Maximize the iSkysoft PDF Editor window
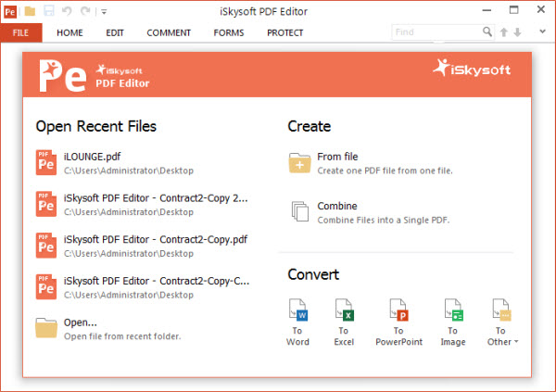556x392 pixels. [x=513, y=10]
